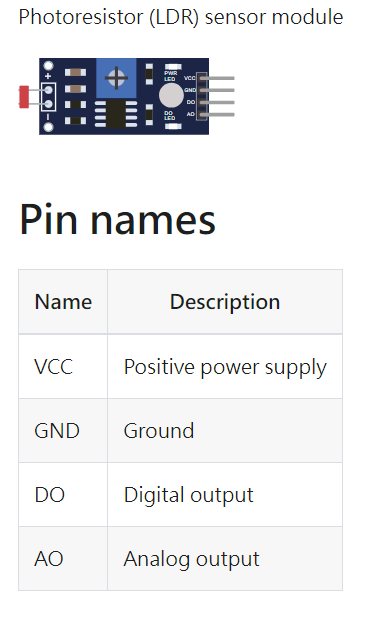Click the Photoresistor (LDR) sensor module title
The width and height of the screenshot is (369, 619).
click(x=181, y=17)
